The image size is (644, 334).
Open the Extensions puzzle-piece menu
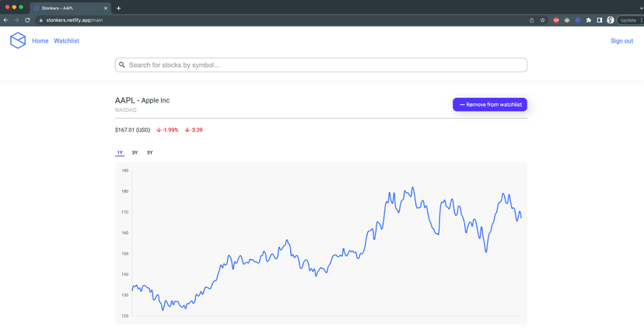click(589, 20)
